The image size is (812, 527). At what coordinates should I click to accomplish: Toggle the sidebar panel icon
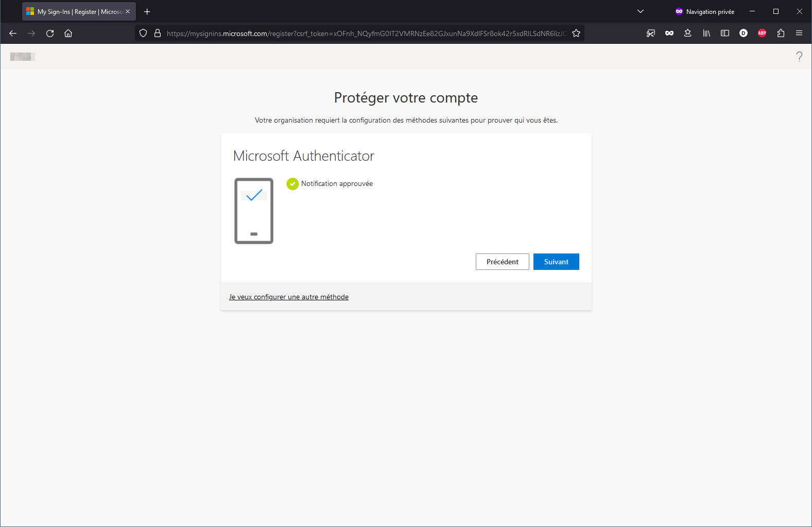click(725, 33)
